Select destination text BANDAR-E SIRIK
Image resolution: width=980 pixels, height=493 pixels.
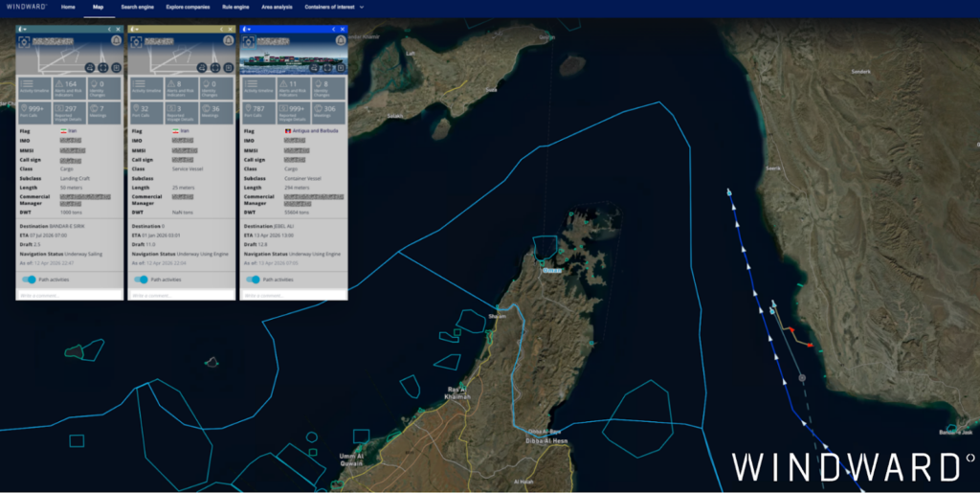tap(65, 226)
